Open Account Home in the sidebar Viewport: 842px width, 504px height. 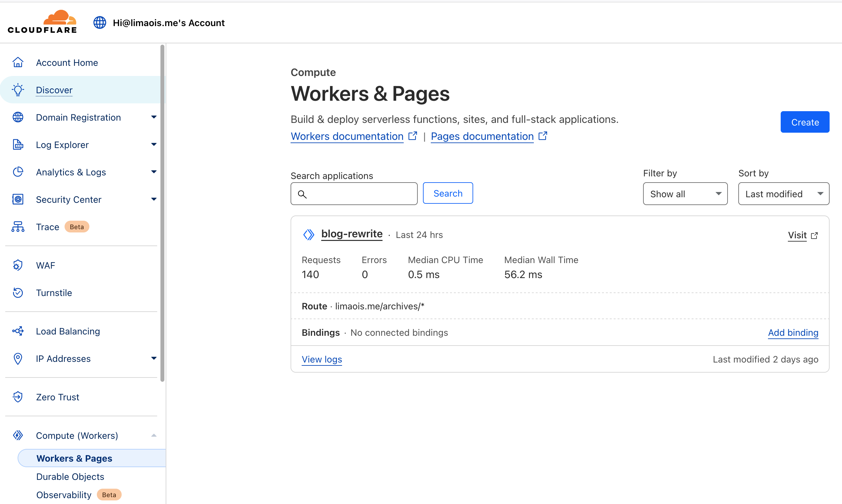[67, 63]
